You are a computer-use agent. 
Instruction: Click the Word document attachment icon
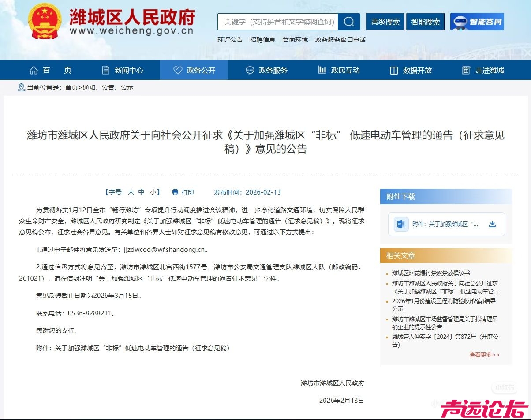point(401,224)
